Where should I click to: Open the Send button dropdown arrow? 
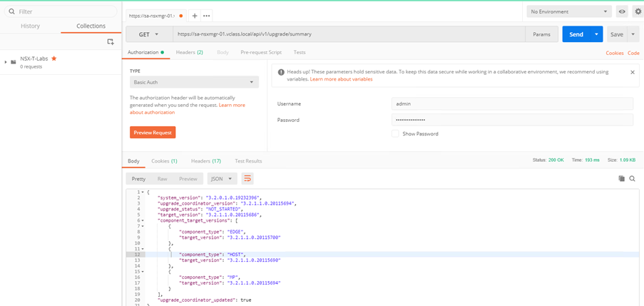point(596,34)
